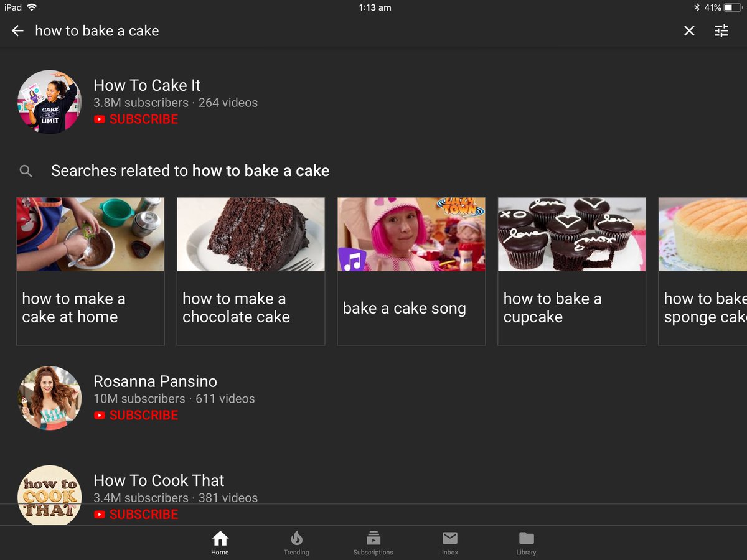Edit the 'how to bake a cake' search field
747x560 pixels.
pyautogui.click(x=97, y=30)
